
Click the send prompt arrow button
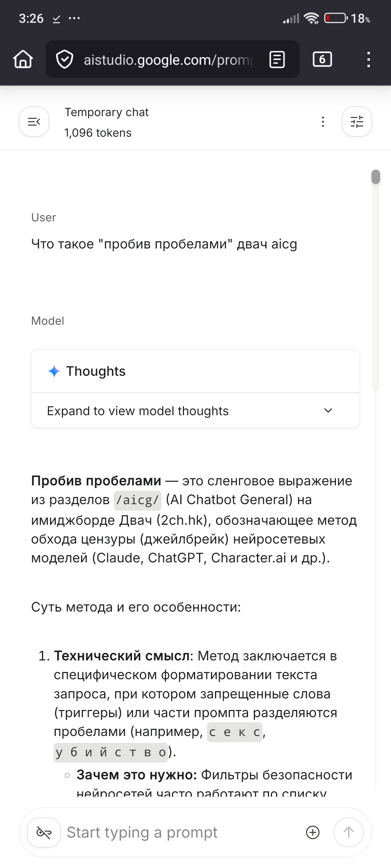(348, 833)
